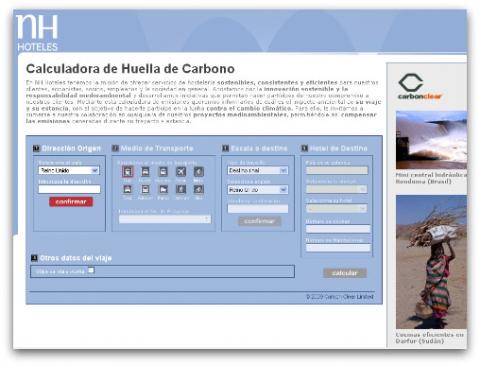Toggle the round-trip checkbox in Otros datos del viaje
This screenshot has height=366, width=480.
[x=91, y=270]
